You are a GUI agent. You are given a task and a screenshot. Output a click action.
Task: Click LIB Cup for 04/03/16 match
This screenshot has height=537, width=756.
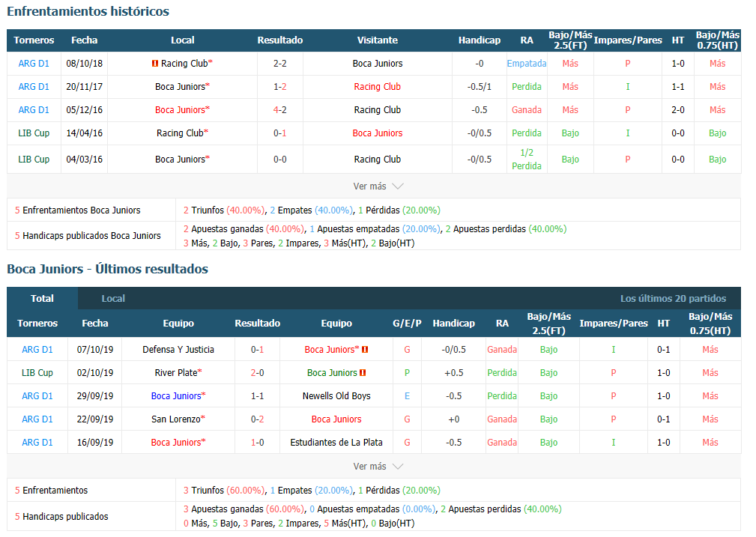(x=34, y=159)
